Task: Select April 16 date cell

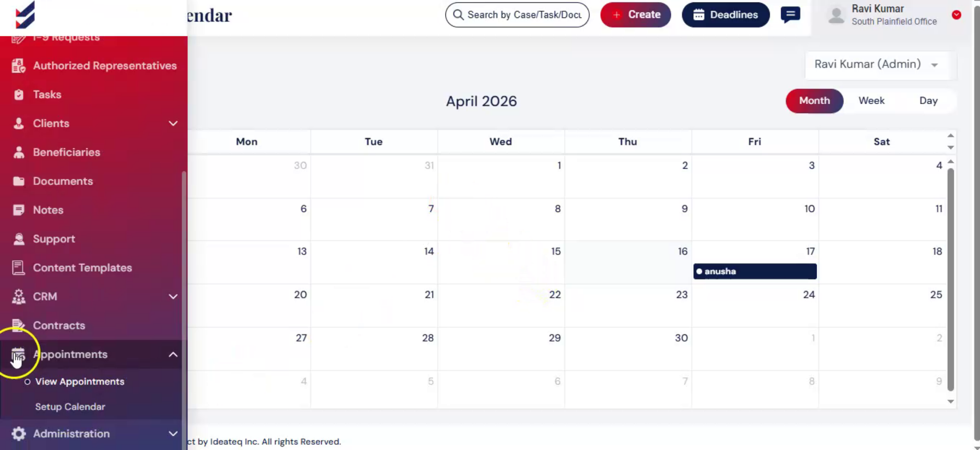Action: [x=628, y=262]
